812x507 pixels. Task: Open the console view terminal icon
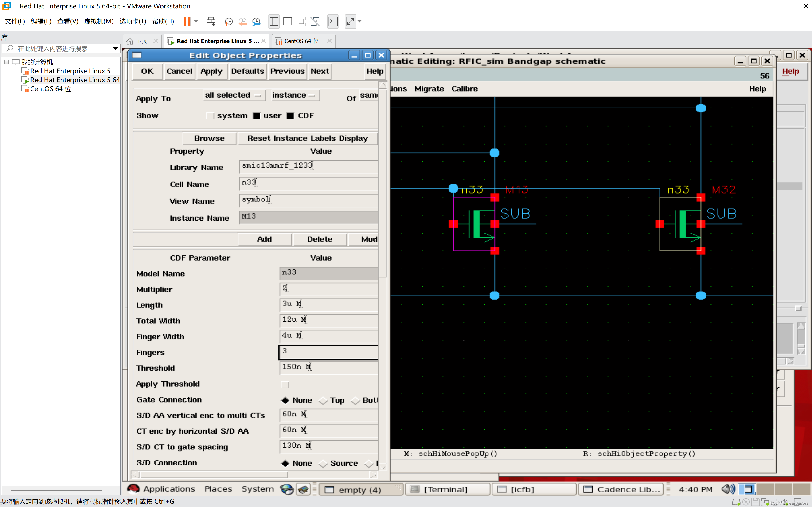(x=332, y=21)
